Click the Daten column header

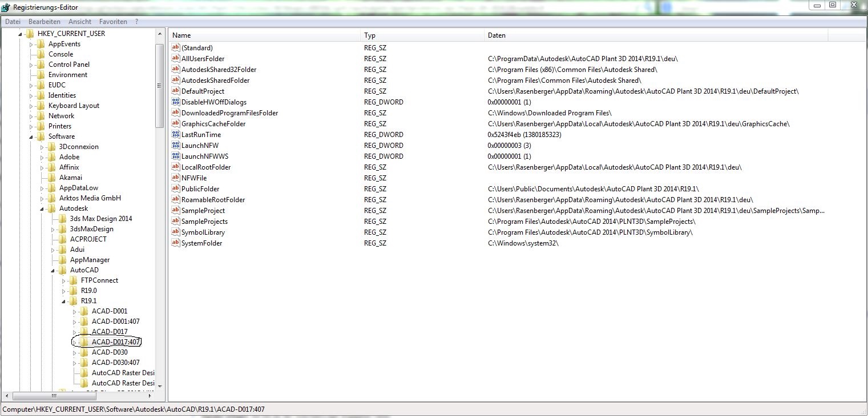656,35
